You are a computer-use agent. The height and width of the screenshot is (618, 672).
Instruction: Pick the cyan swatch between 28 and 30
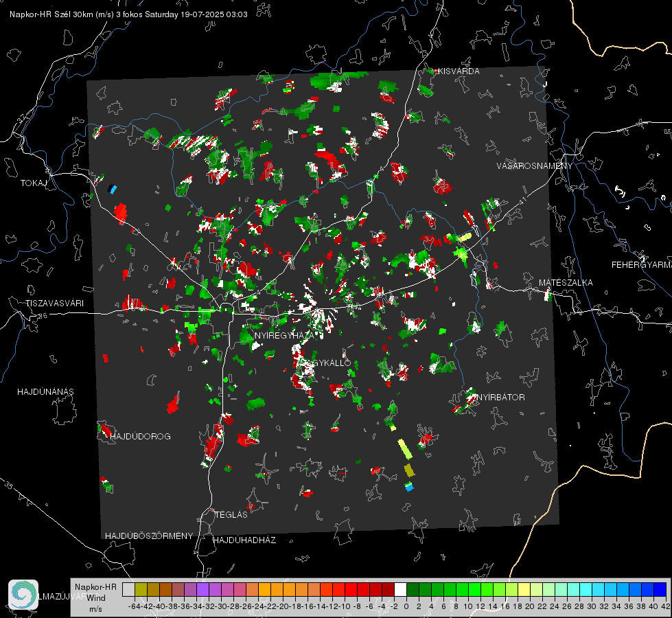click(586, 589)
